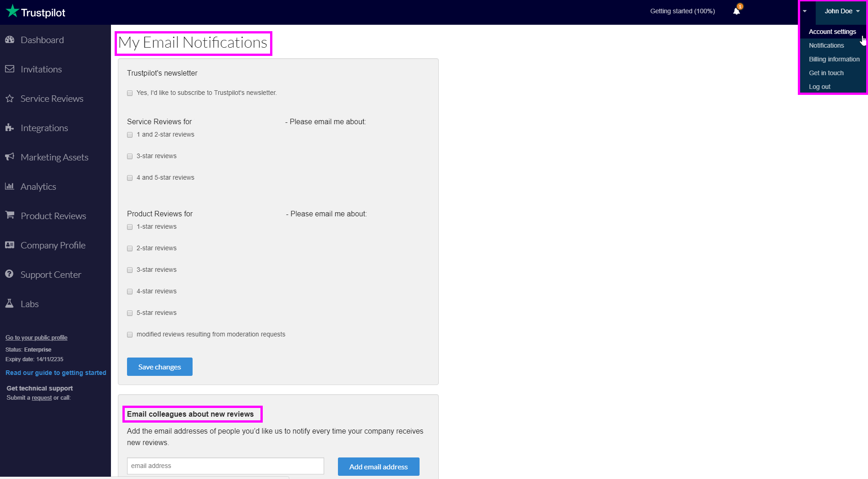Choose Get in touch menu item

(826, 73)
